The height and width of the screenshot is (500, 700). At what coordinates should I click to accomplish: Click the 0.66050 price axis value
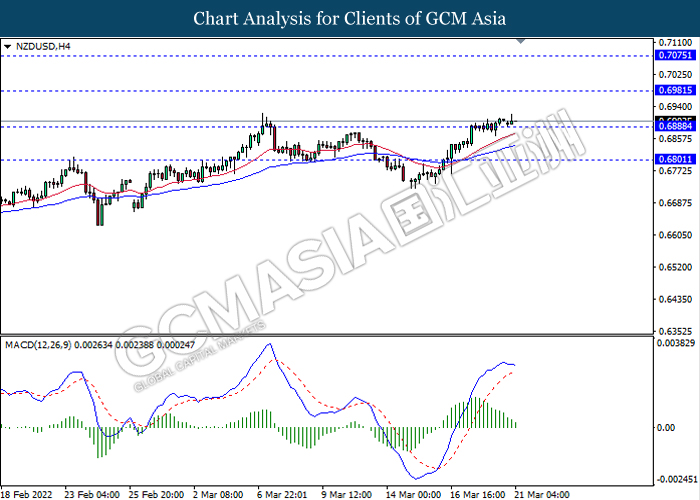pos(675,235)
